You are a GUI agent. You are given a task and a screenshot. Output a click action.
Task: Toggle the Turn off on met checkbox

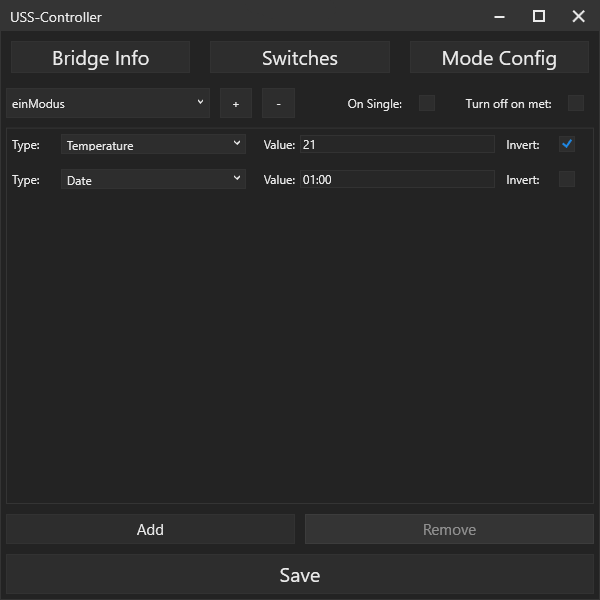576,103
